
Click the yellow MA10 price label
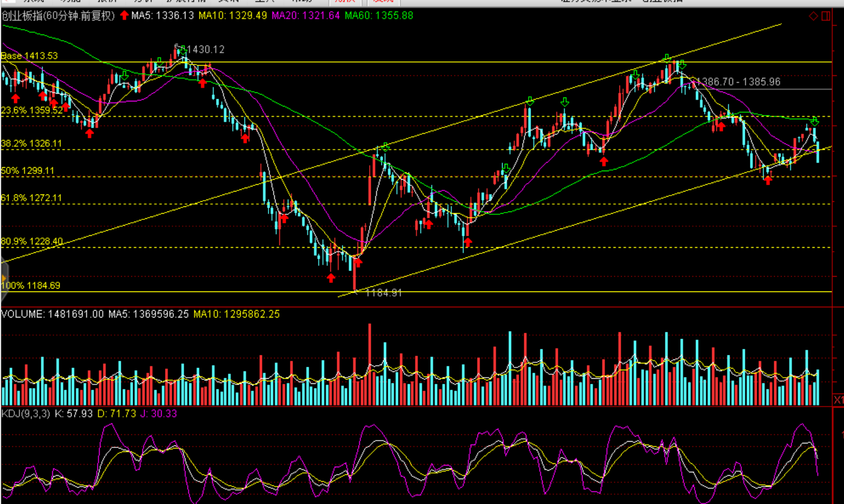click(232, 16)
